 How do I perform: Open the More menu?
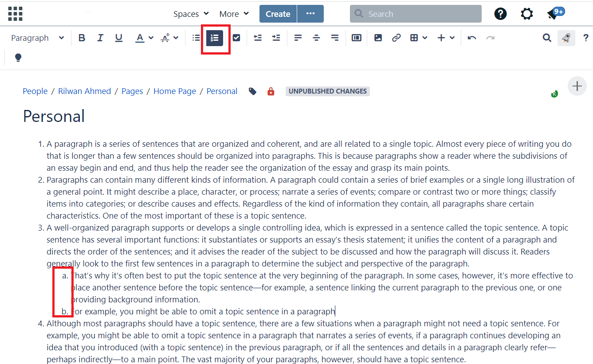[x=234, y=14]
